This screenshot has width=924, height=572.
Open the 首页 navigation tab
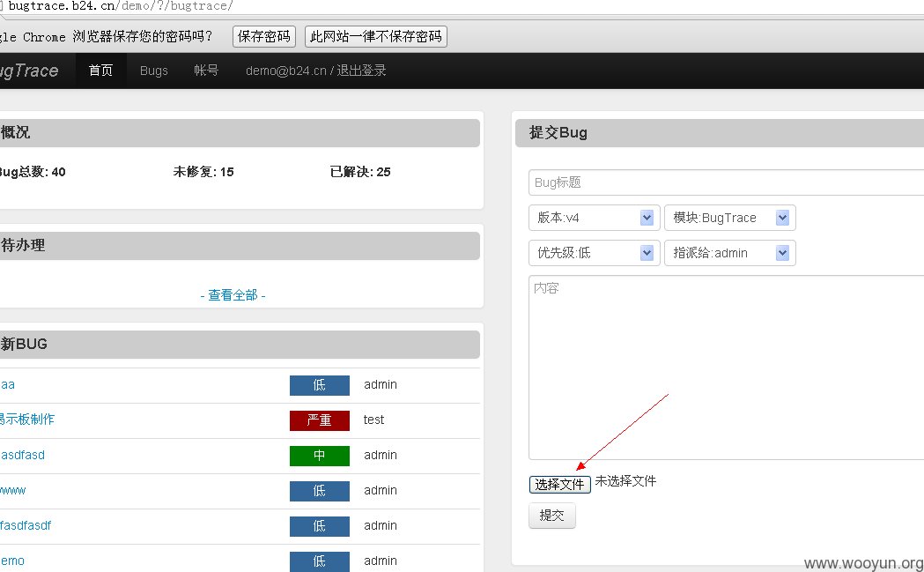click(100, 71)
